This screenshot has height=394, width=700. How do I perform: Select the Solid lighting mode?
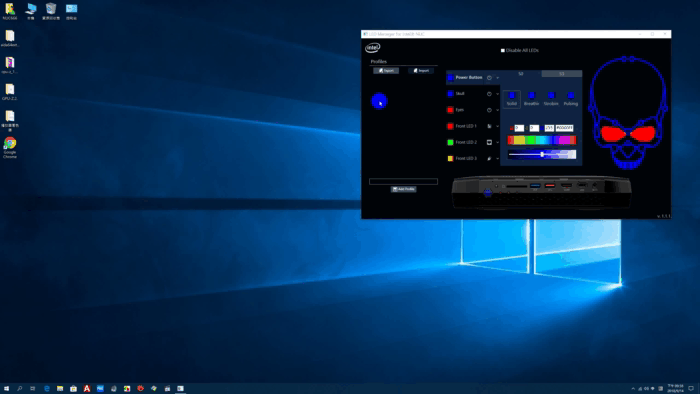[512, 99]
